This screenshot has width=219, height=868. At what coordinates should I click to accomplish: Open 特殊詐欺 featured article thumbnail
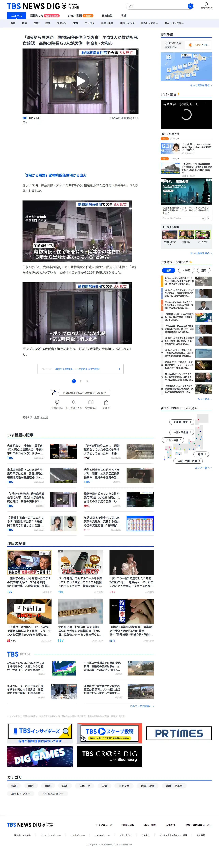coord(132,611)
